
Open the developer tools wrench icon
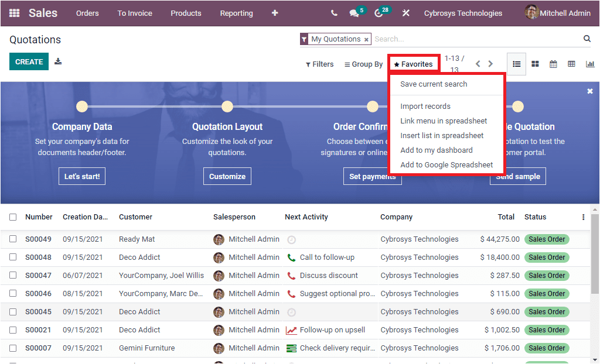click(x=405, y=13)
